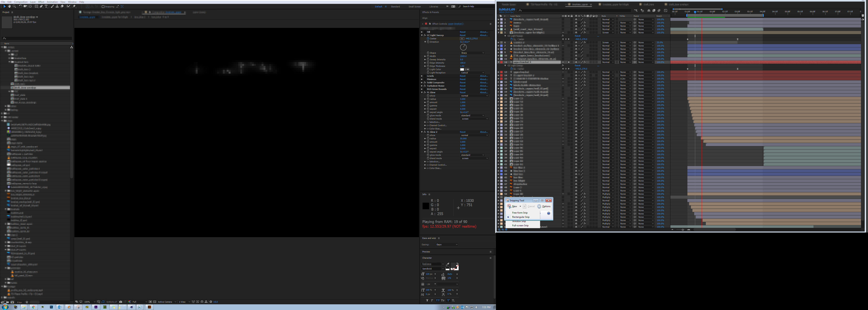
Task: Select the Clone Stamp tool
Action: tap(57, 6)
